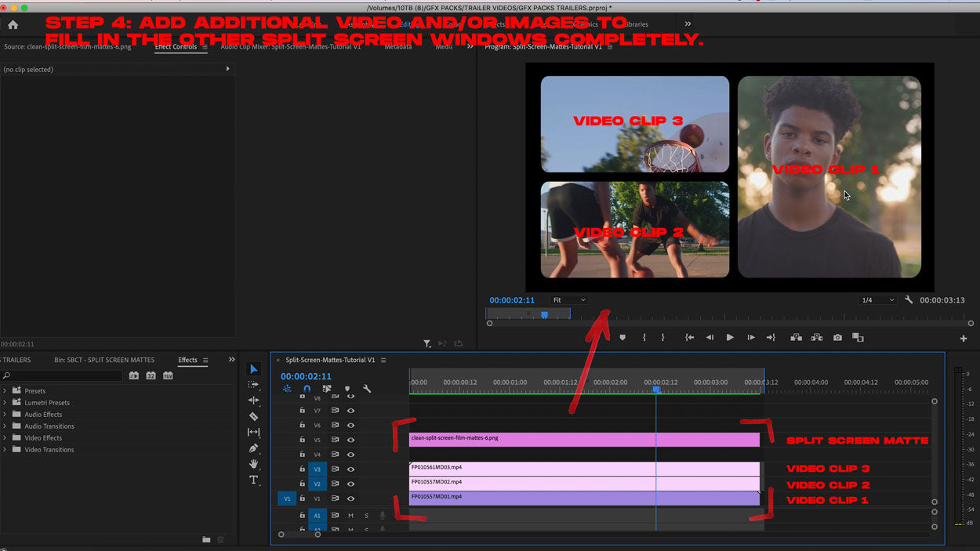The height and width of the screenshot is (551, 980).
Task: Choose the Type tool
Action: pos(253,480)
